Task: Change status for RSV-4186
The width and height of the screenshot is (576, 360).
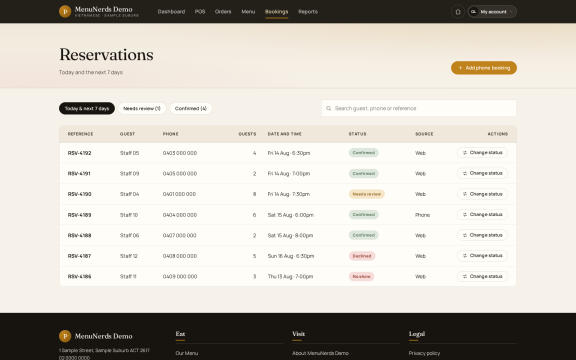Action: pos(482,276)
